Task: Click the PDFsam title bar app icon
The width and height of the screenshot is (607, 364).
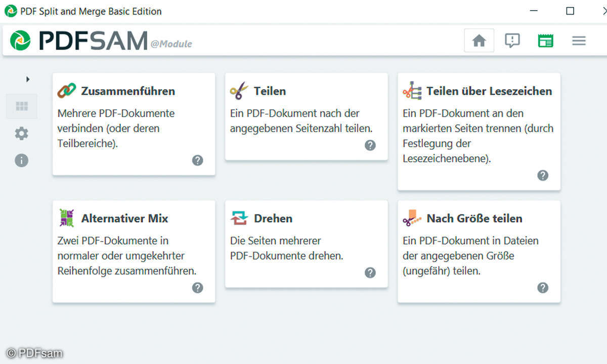Action: pyautogui.click(x=10, y=11)
